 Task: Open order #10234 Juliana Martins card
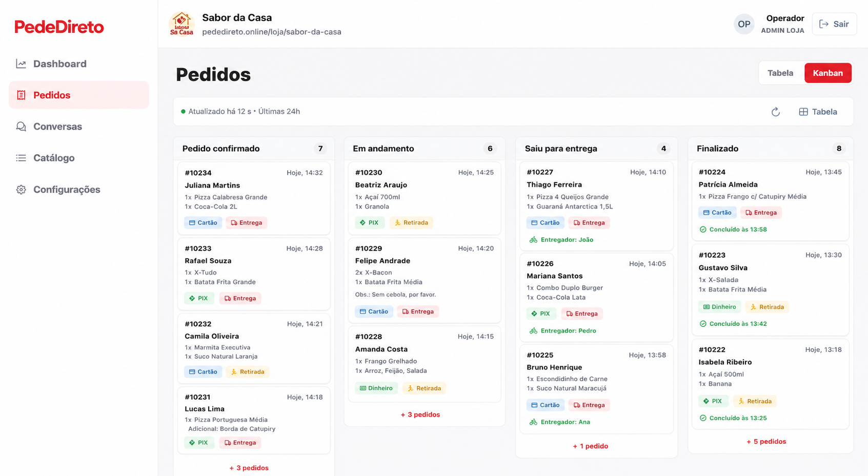254,198
